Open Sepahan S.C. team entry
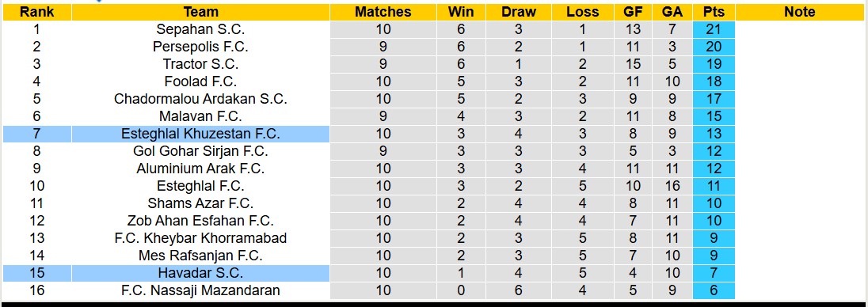This screenshot has height=307, width=868. [x=200, y=29]
